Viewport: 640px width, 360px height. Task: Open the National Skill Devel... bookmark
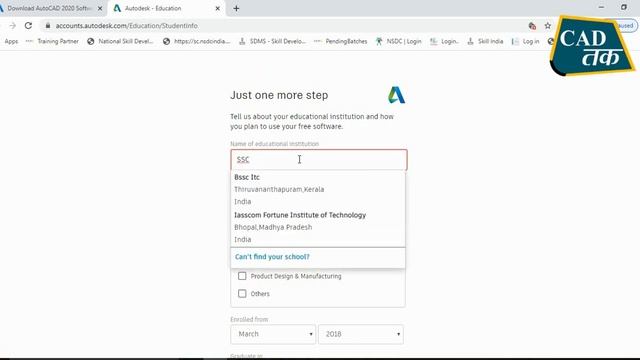coord(120,41)
